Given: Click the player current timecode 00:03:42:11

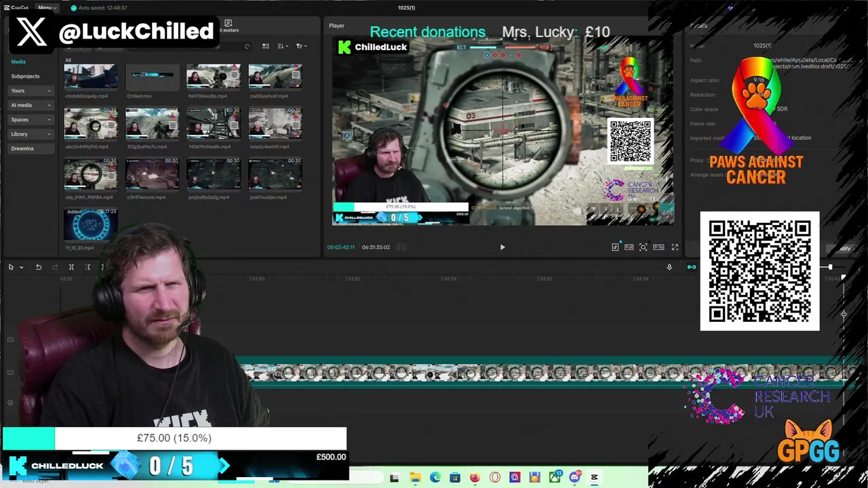Looking at the screenshot, I should click(341, 247).
